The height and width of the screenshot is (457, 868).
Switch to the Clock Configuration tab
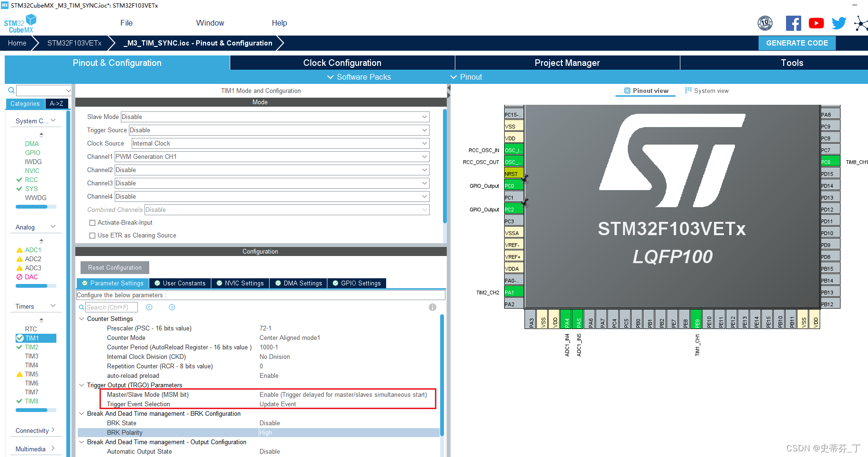[x=342, y=62]
